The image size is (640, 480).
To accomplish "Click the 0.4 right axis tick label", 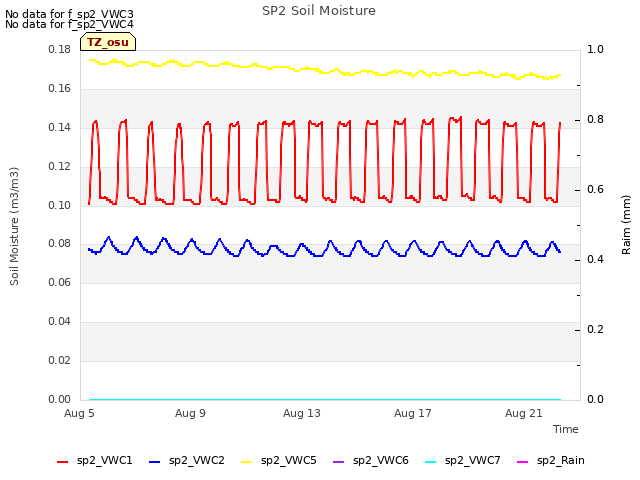I will (x=595, y=260).
